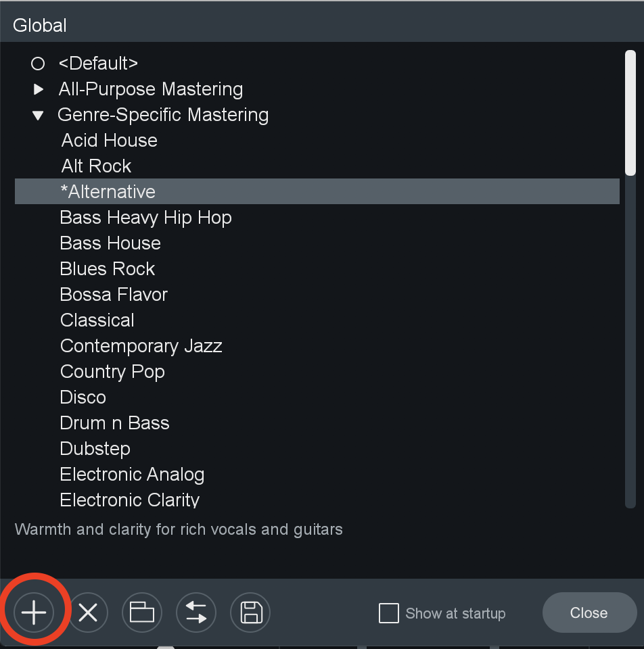
Task: Open the preset folder icon
Action: [142, 612]
